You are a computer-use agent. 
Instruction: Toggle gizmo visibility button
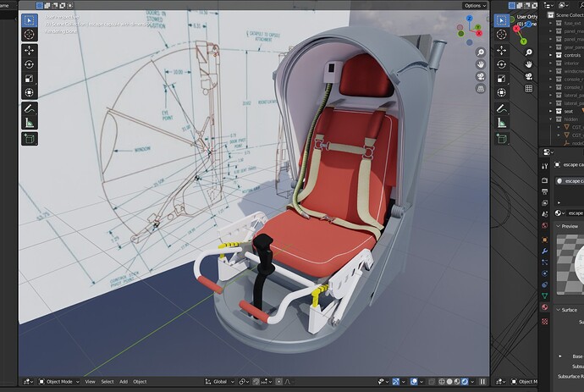[396, 382]
